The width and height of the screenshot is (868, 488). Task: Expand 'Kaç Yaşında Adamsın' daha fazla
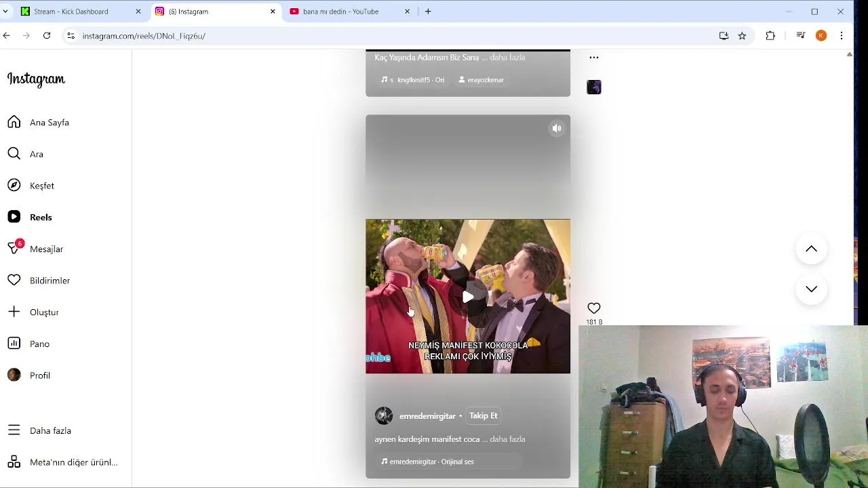click(x=507, y=58)
